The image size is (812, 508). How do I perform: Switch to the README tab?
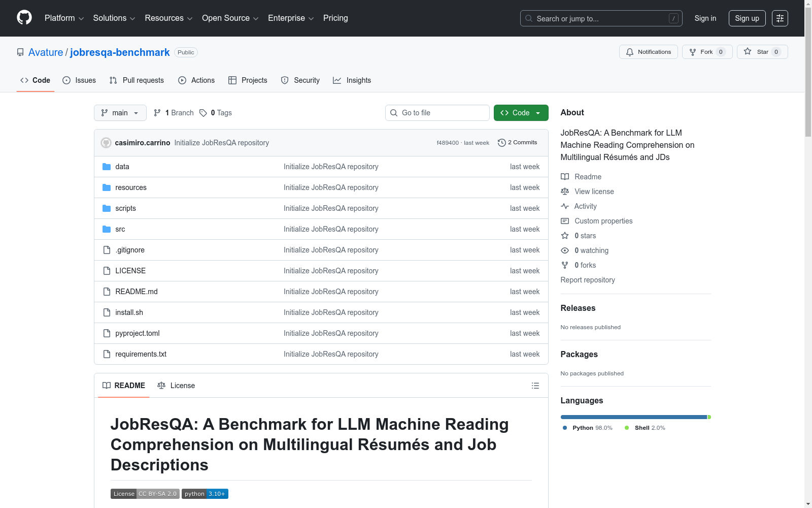124,386
